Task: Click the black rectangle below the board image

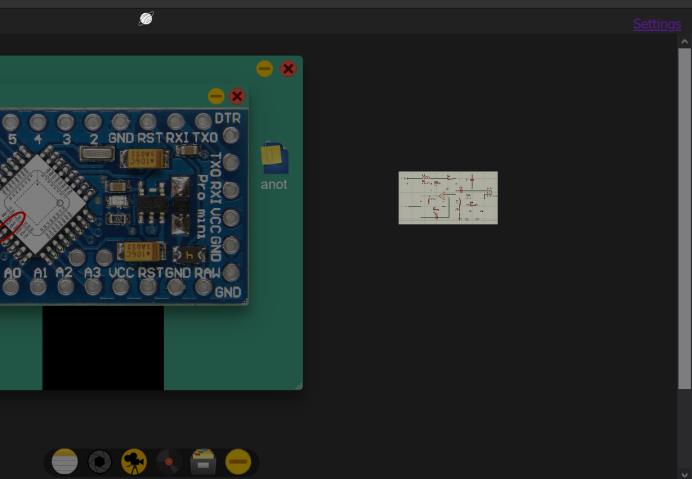Action: [103, 348]
